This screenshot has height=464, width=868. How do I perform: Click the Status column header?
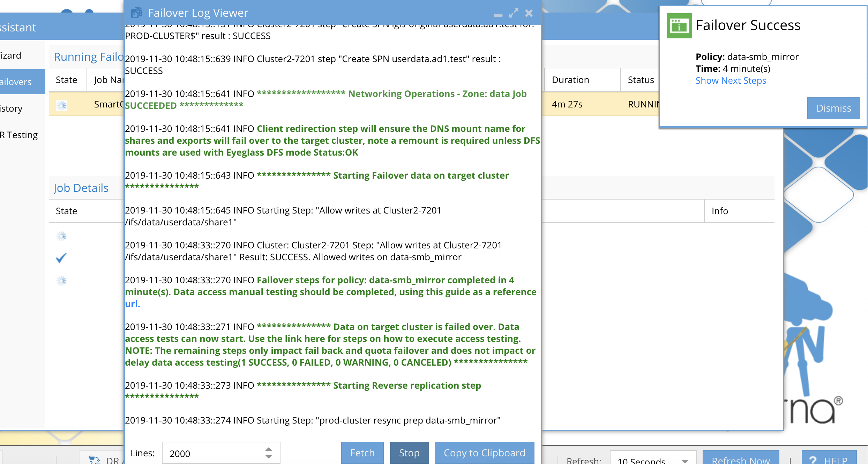pos(641,80)
